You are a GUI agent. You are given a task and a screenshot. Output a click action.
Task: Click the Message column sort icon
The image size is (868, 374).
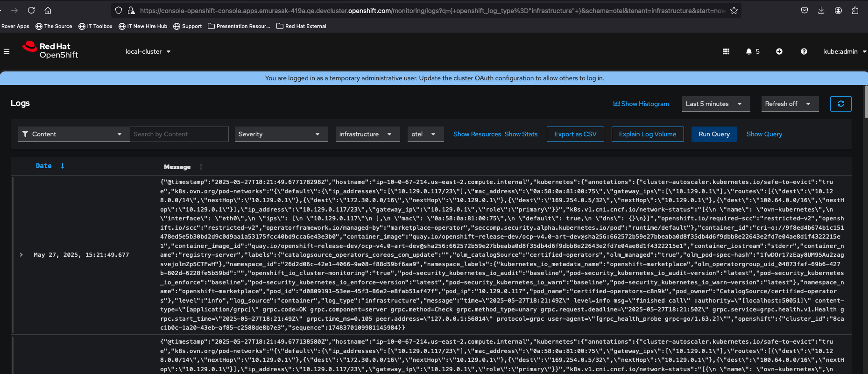201,167
